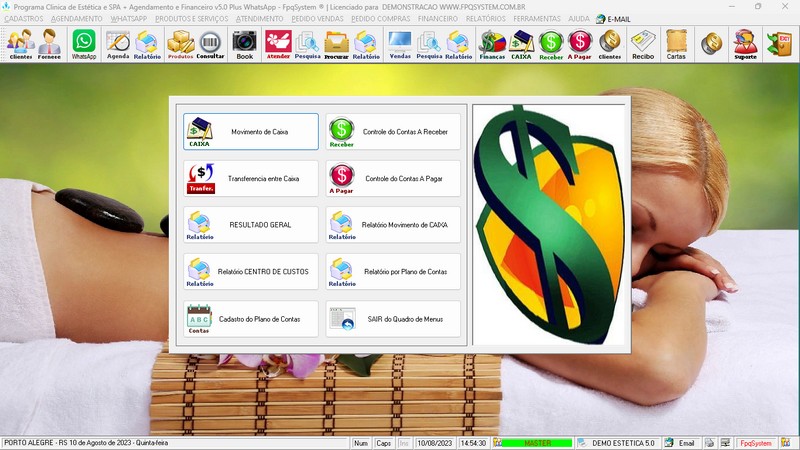Launch the WhatsApp toolbar icon
The image size is (800, 450).
[x=84, y=44]
